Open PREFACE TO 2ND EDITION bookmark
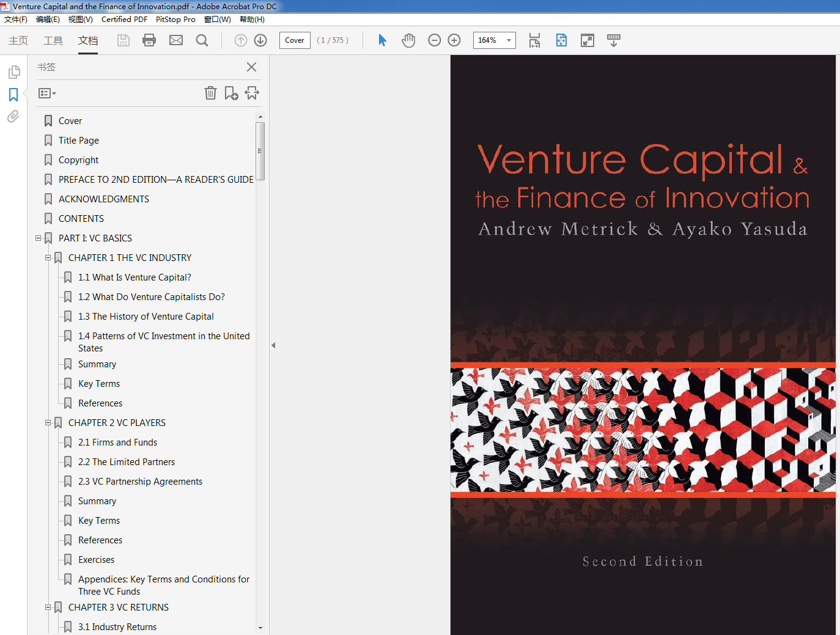Viewport: 840px width, 635px height. coord(156,180)
